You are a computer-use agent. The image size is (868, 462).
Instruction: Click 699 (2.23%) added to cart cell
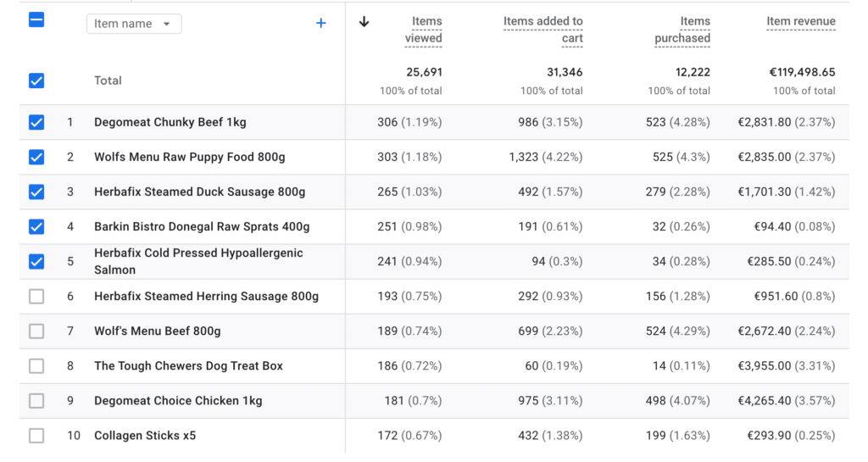click(x=550, y=331)
